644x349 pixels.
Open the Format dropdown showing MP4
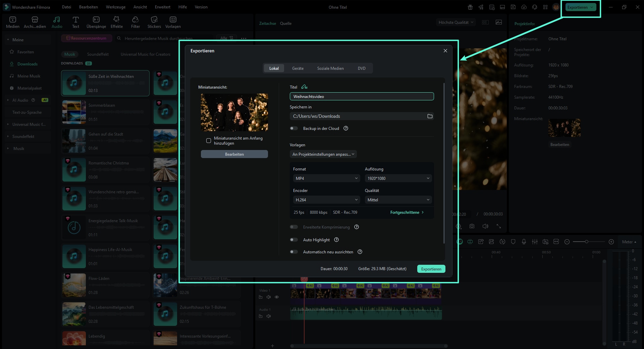pos(326,178)
